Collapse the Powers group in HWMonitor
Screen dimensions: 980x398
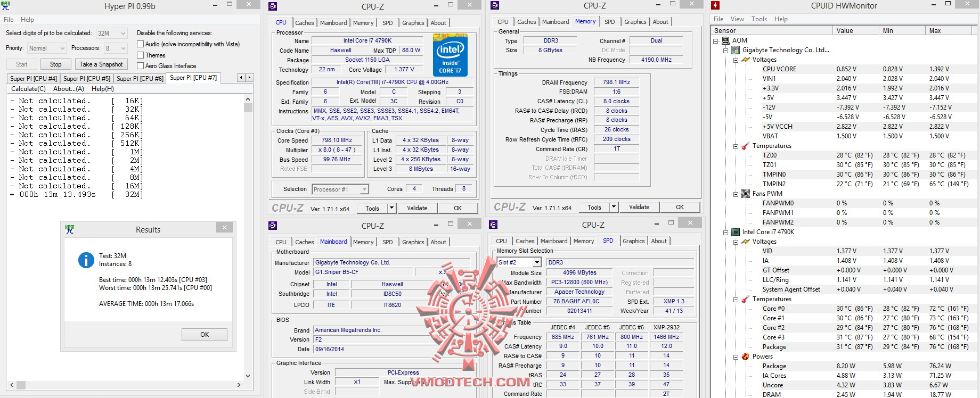(x=736, y=356)
